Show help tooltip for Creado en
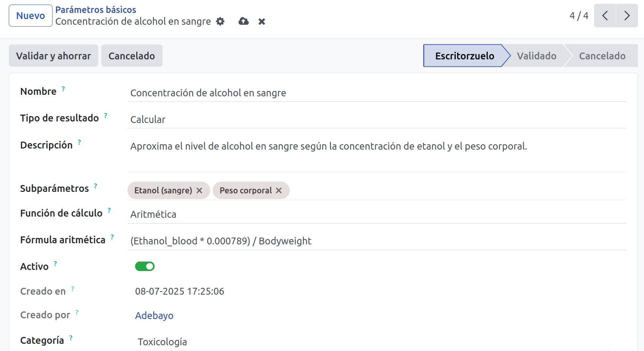Image resolution: width=644 pixels, height=351 pixels. 72,289
